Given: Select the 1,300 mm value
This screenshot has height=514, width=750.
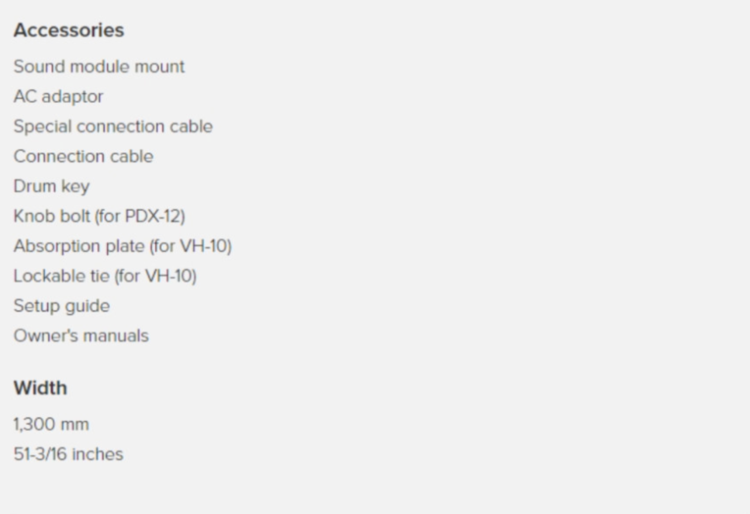Looking at the screenshot, I should (x=51, y=425).
